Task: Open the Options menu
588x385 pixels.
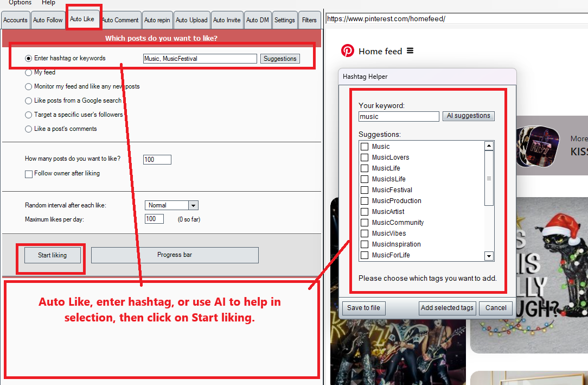Action: (x=20, y=3)
